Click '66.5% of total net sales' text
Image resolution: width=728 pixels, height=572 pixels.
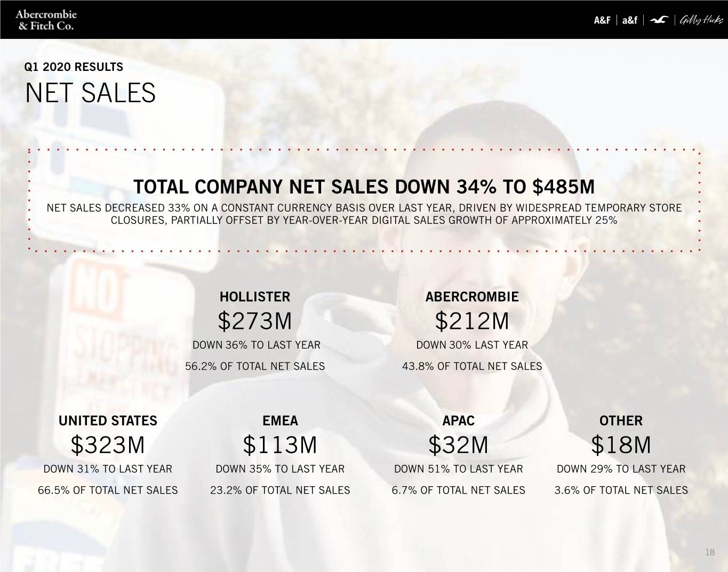tap(108, 490)
